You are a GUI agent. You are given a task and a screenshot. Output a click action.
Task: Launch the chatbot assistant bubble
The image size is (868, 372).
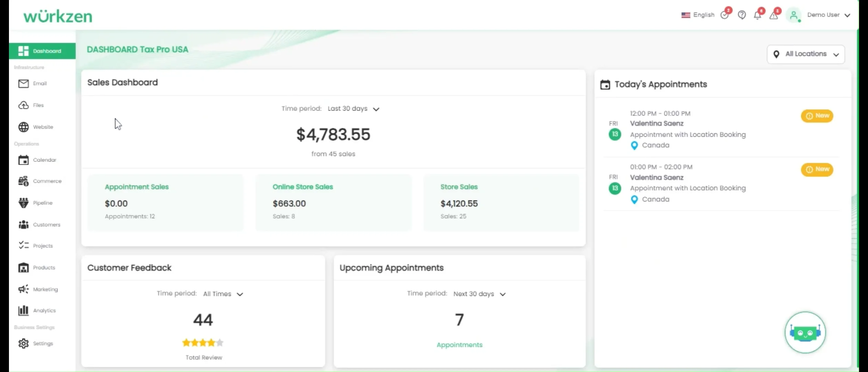coord(805,332)
